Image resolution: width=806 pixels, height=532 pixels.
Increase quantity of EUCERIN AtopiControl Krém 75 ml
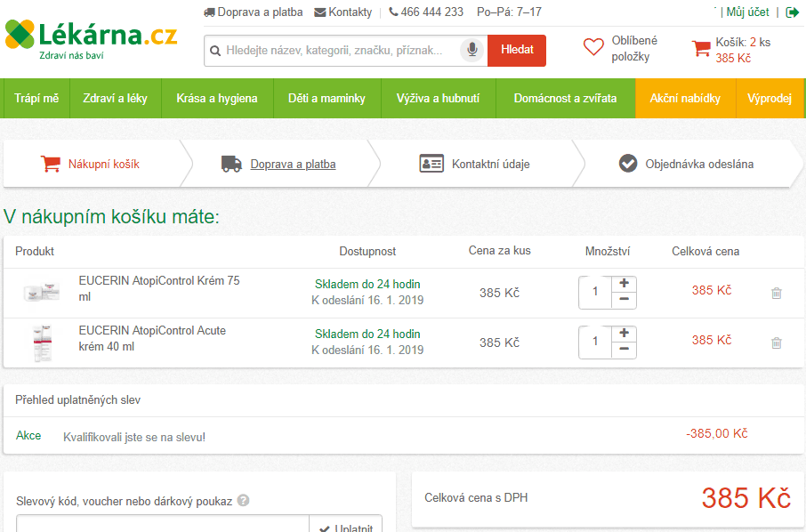624,283
